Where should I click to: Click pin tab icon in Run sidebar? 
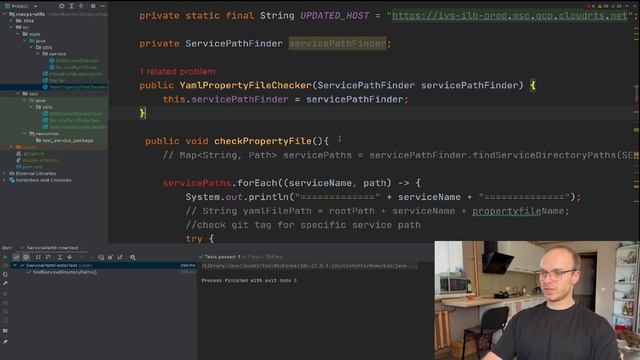[x=5, y=341]
